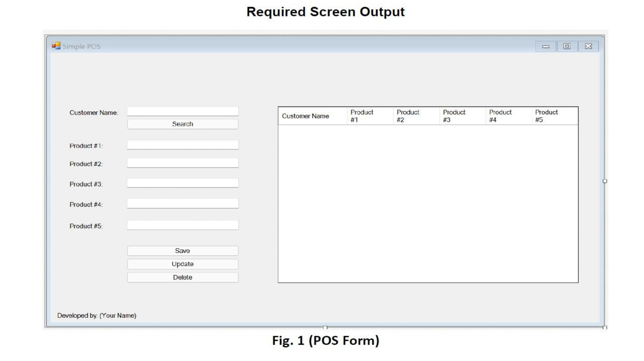Click the 'Developed by: (Your Name)' label
The image size is (644, 361).
tap(97, 315)
